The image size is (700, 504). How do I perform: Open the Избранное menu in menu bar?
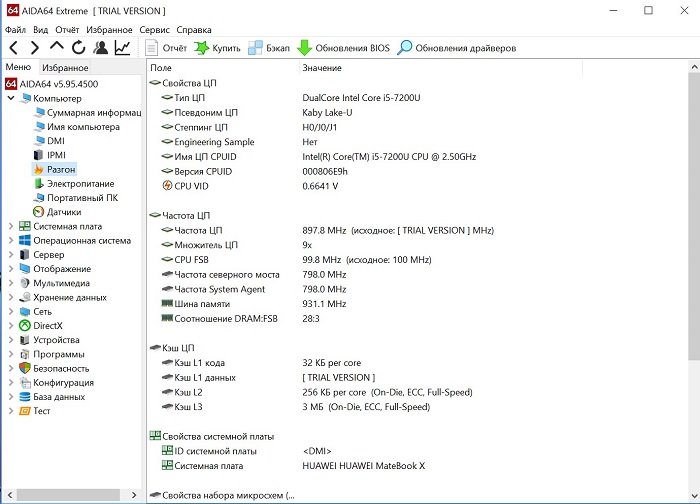[x=109, y=30]
